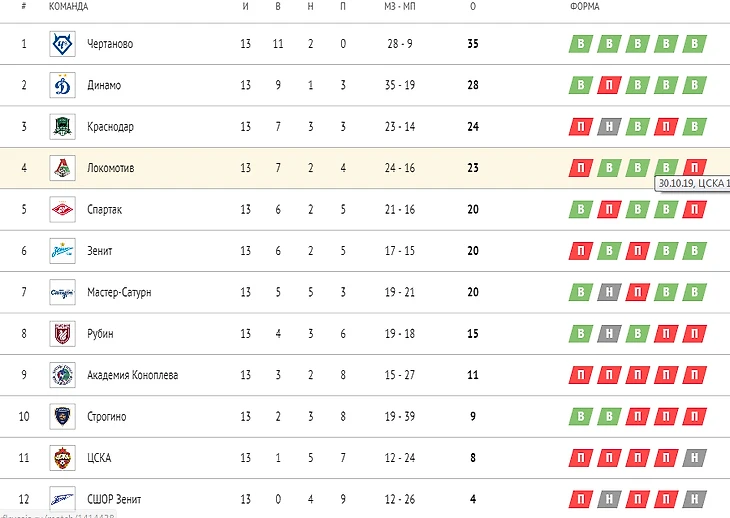This screenshot has width=730, height=518.
Task: Click the Зенит club logo
Action: (x=62, y=251)
